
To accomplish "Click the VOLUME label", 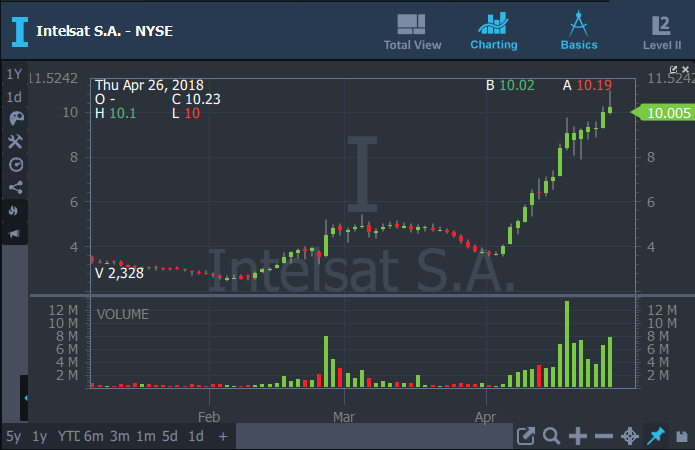I will point(123,314).
